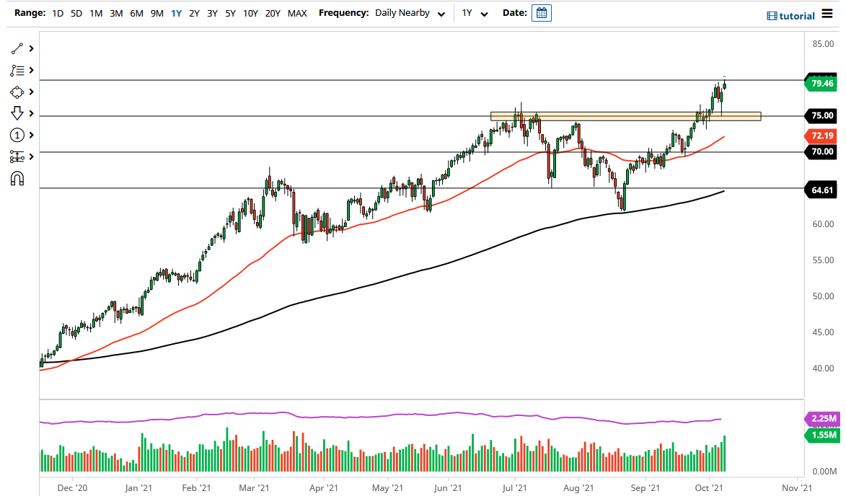
Task: Click the tutorial link
Action: click(798, 15)
